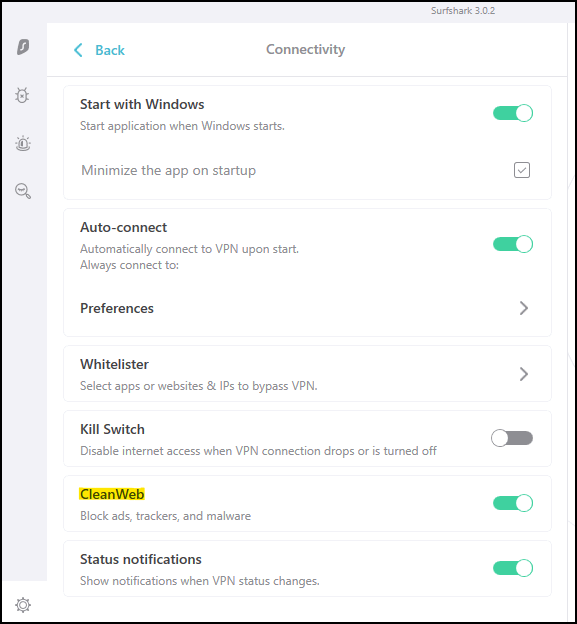Click the highlighted CleanWeb title

point(112,494)
